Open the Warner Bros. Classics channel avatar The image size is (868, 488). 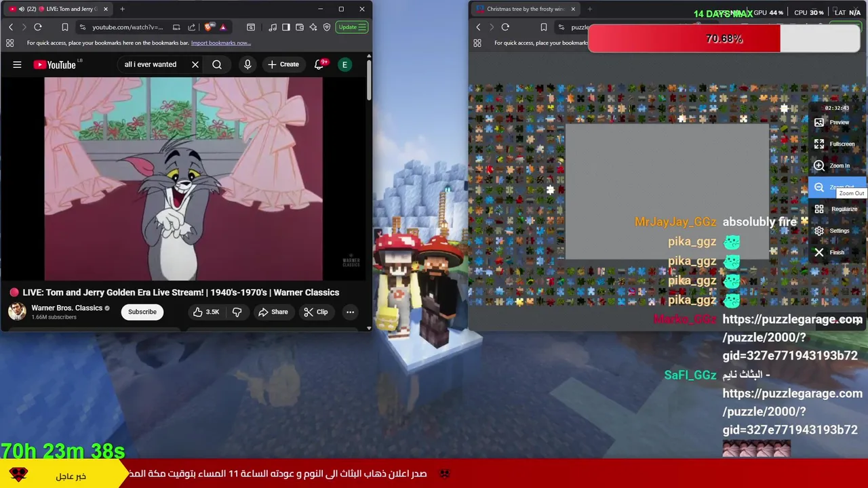tap(17, 311)
